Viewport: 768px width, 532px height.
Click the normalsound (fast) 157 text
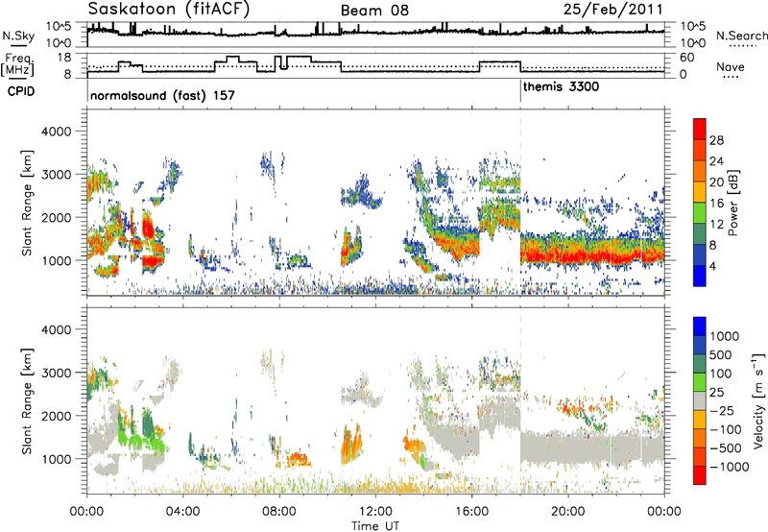pos(162,95)
